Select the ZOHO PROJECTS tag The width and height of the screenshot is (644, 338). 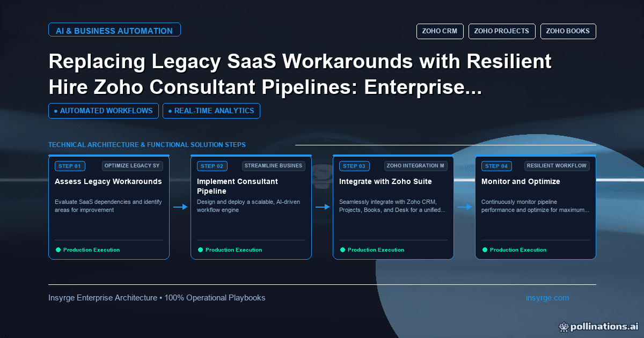coord(501,31)
